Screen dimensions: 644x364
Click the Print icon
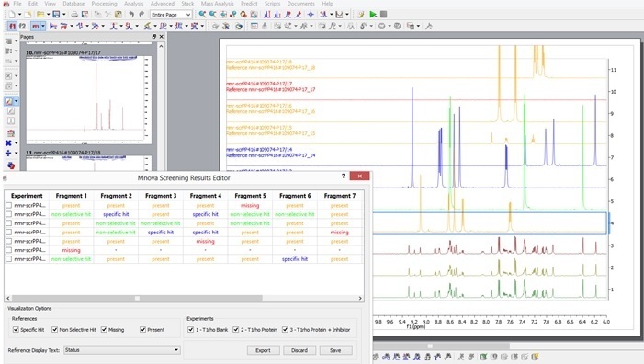point(74,15)
